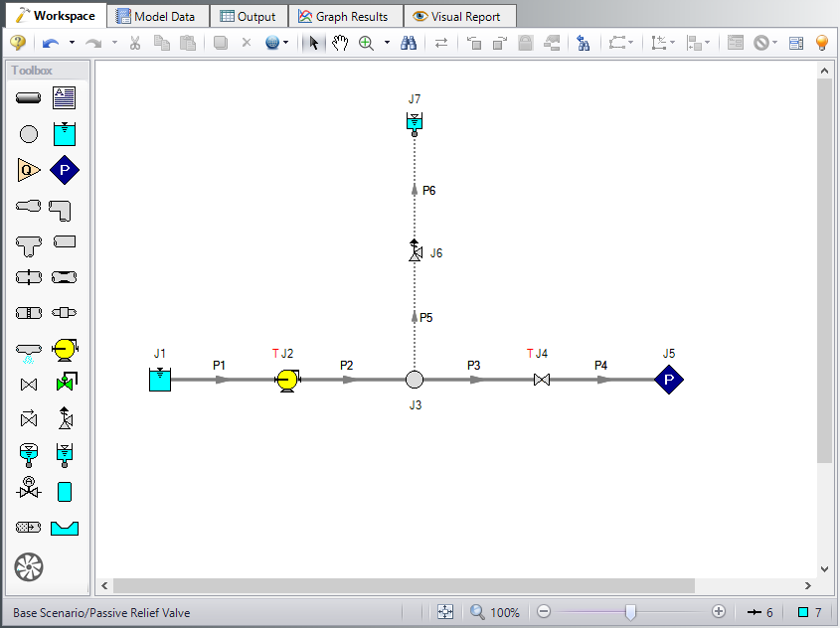Toggle the Pan hand tool

pos(340,45)
